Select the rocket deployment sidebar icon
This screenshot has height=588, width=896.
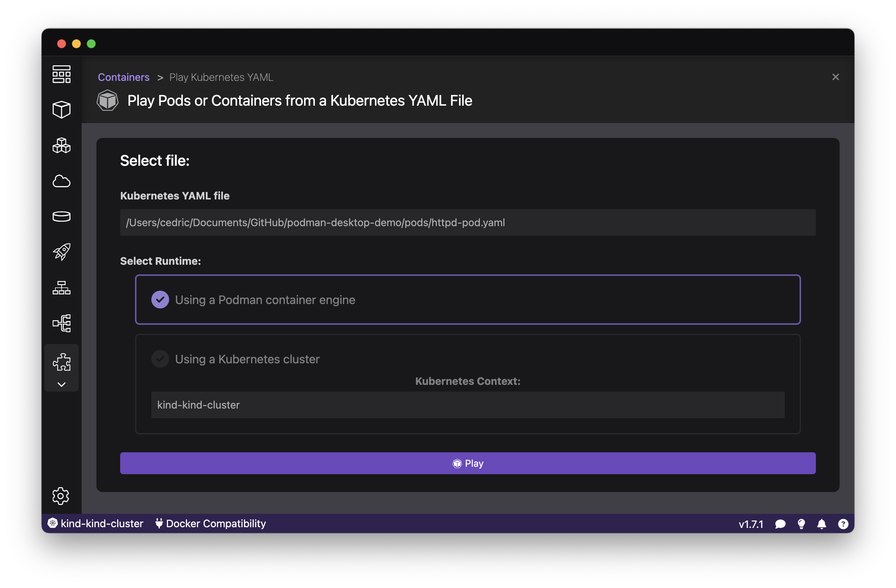(61, 252)
